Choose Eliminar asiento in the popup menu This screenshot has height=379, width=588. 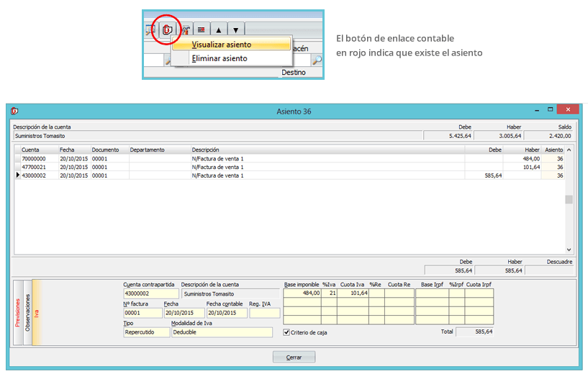[219, 58]
